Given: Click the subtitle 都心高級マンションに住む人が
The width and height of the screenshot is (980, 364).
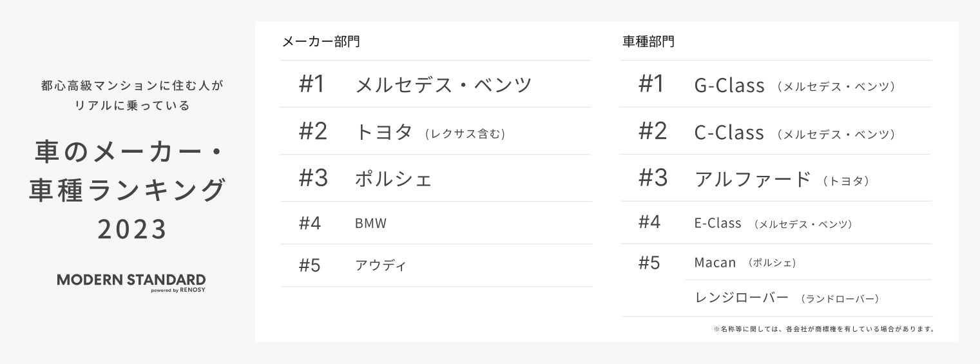Looking at the screenshot, I should coord(131,86).
